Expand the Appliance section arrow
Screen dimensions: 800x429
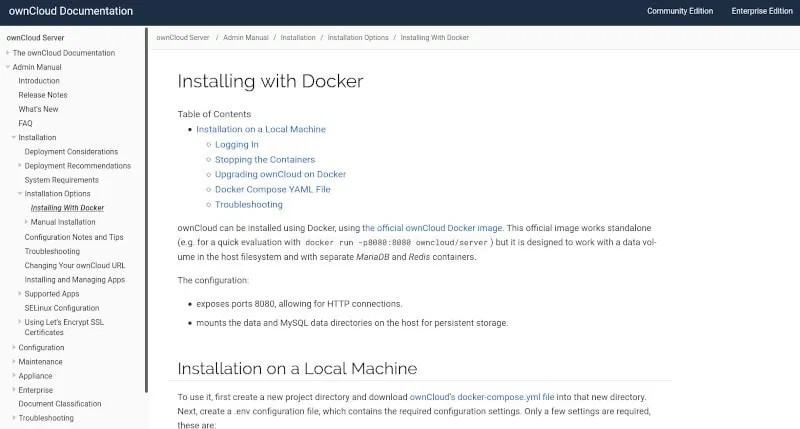coord(14,375)
